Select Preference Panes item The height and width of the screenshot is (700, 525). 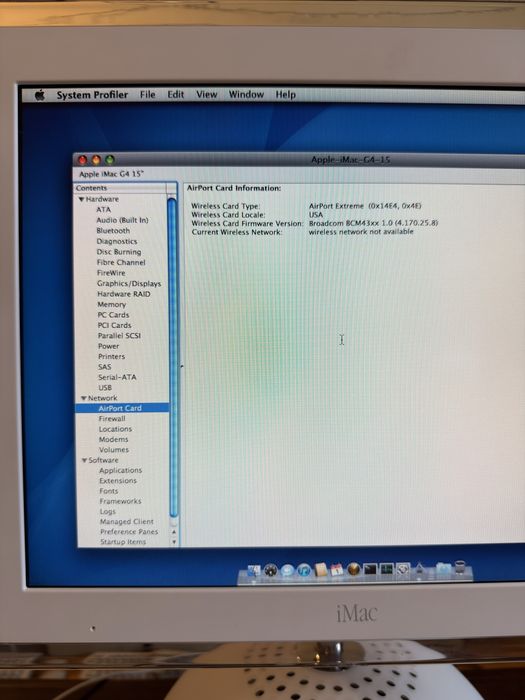tap(129, 532)
